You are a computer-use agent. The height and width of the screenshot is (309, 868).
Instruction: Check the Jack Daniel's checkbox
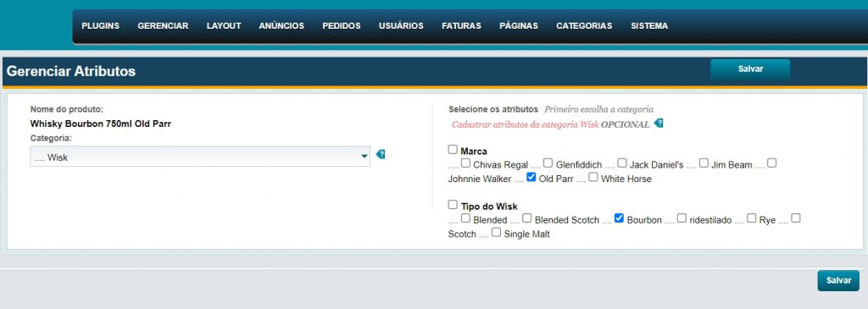(x=622, y=163)
